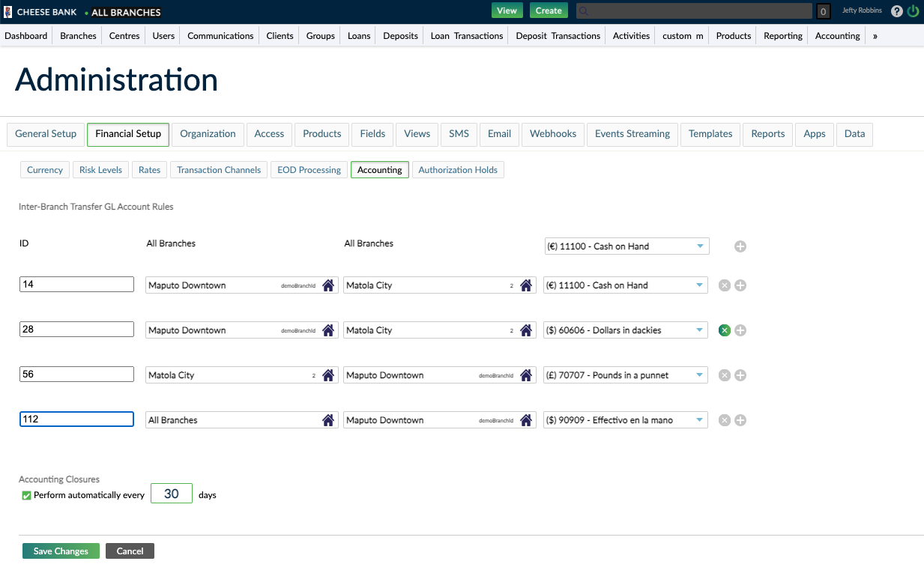The height and width of the screenshot is (576, 924).
Task: Click the house icon for Matola City in row 56
Action: (327, 375)
